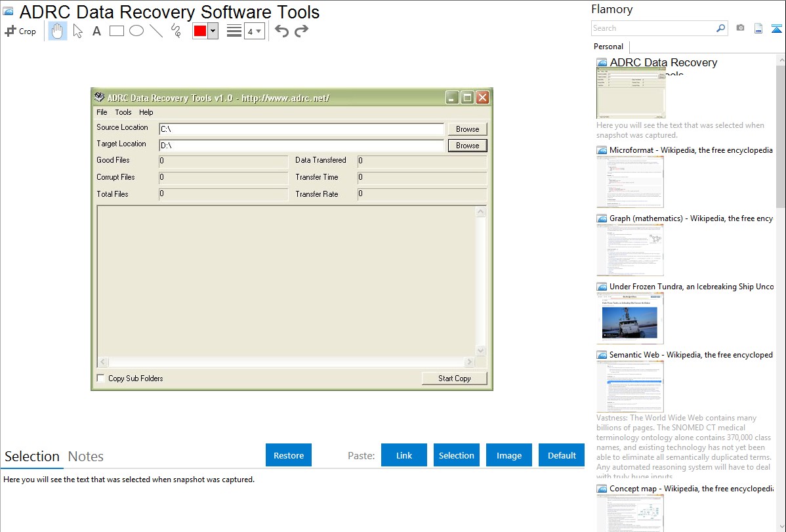Open the color picker dropdown arrow
The height and width of the screenshot is (532, 786).
point(213,31)
